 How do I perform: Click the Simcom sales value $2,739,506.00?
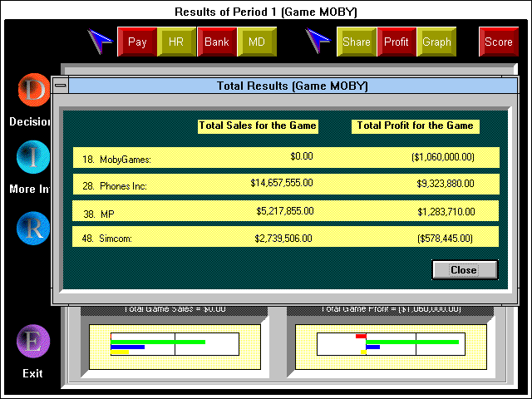click(283, 239)
